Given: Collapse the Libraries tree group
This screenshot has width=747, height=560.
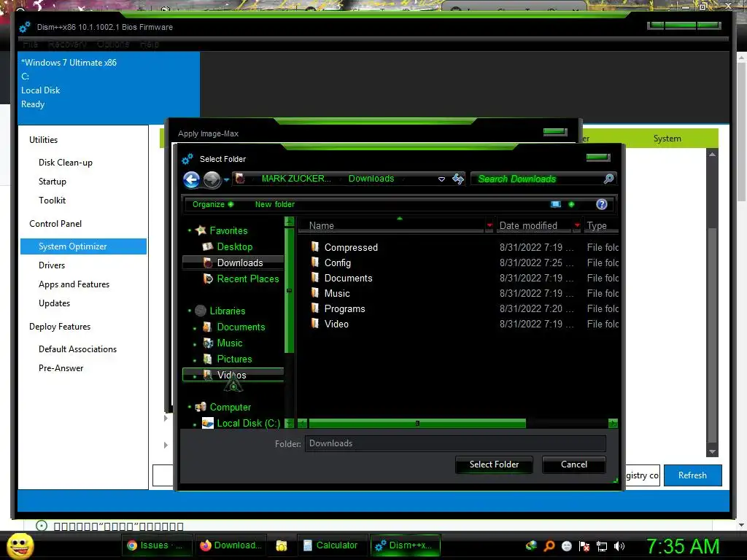Looking at the screenshot, I should 190,311.
